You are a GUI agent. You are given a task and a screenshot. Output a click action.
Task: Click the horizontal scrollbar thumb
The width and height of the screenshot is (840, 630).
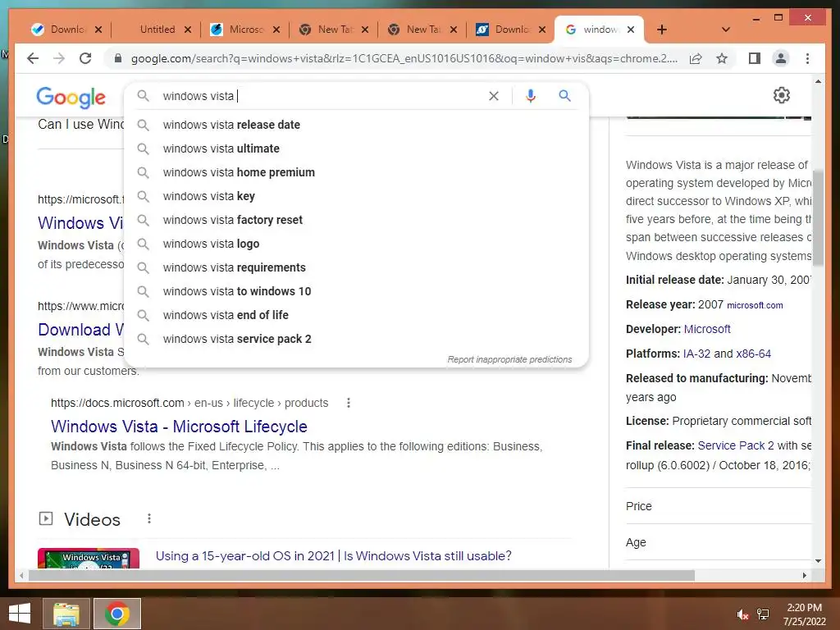[x=362, y=575]
